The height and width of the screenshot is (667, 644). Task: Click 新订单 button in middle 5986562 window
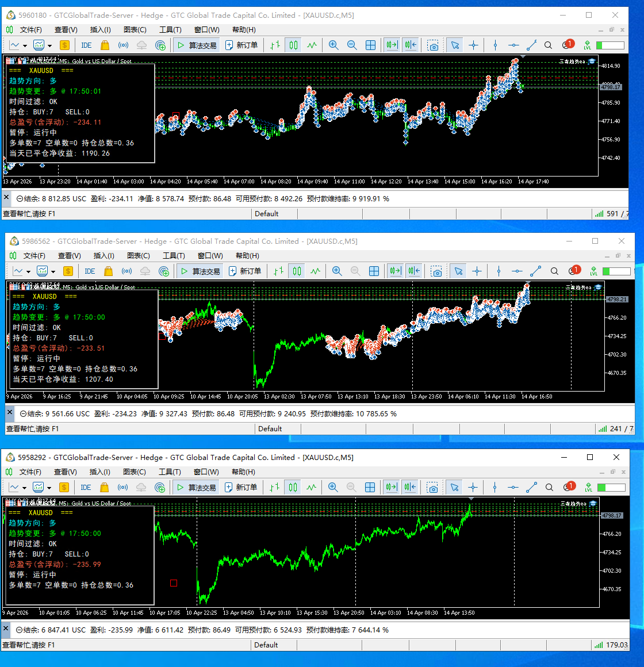[244, 271]
